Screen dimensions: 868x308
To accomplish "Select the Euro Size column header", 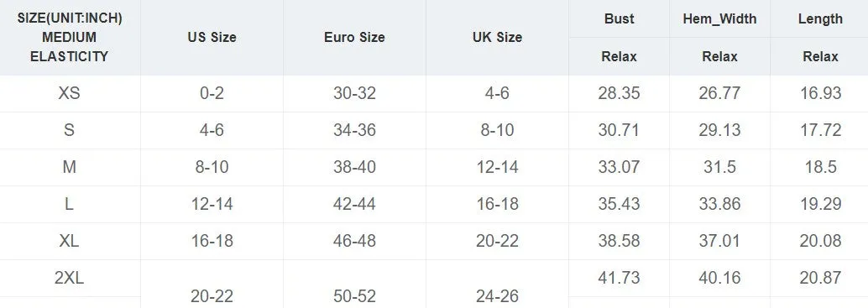I will 354,38.
